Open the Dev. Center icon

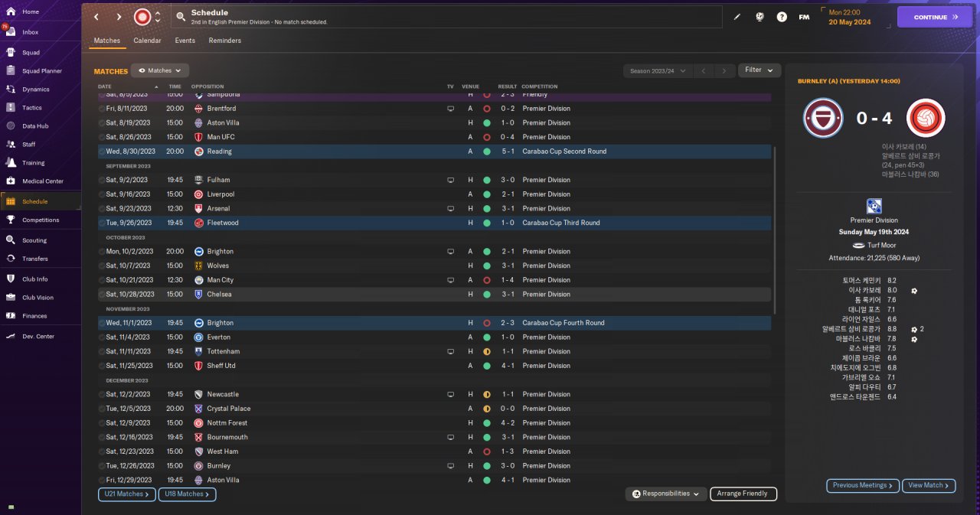pyautogui.click(x=11, y=336)
